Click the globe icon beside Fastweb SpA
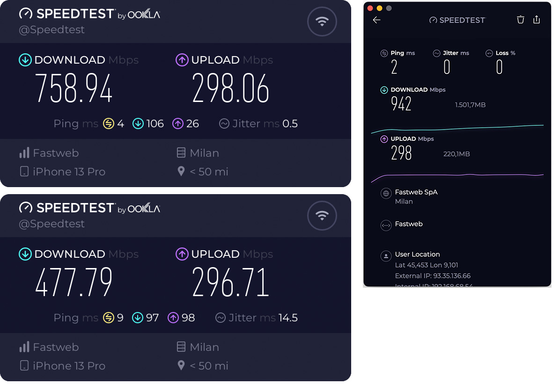The image size is (560, 392). pos(386,193)
